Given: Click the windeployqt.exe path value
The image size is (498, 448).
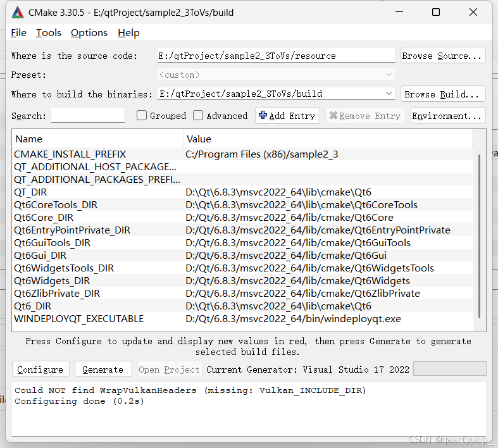Looking at the screenshot, I should [293, 319].
